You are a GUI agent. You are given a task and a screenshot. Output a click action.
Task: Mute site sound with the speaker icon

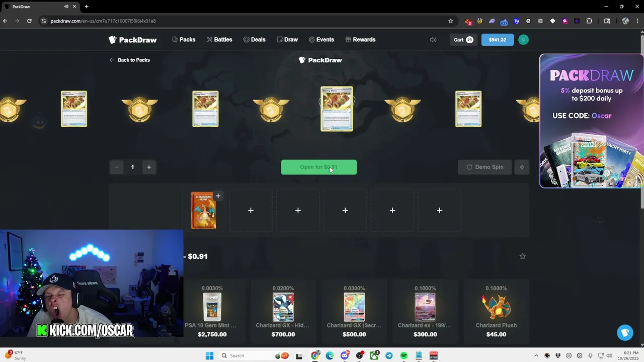433,40
